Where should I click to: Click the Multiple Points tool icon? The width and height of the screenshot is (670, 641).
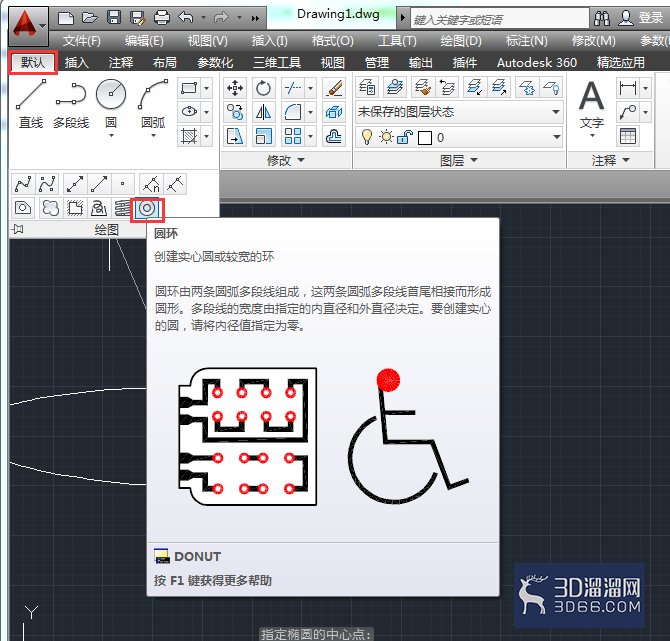click(123, 184)
